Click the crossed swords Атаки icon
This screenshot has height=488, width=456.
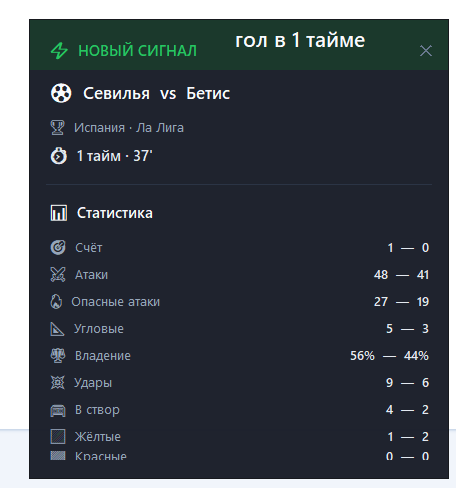point(58,274)
